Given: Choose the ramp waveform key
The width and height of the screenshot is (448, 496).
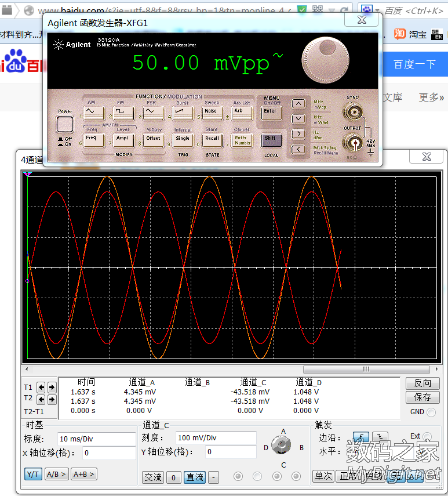Looking at the screenshot, I should click(x=183, y=113).
